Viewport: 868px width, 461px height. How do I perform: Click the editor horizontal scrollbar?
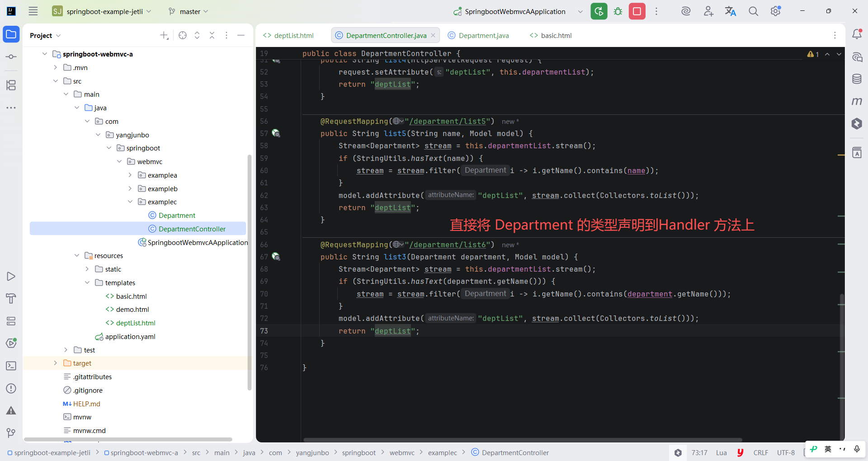coord(523,440)
